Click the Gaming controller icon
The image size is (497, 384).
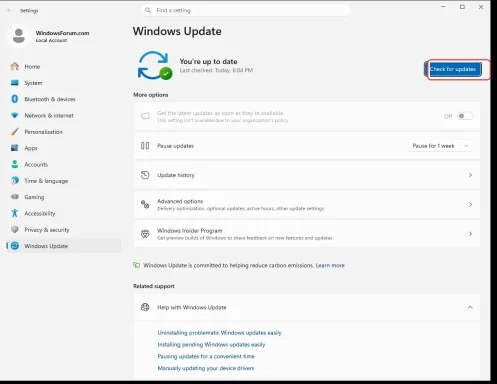pyautogui.click(x=15, y=197)
